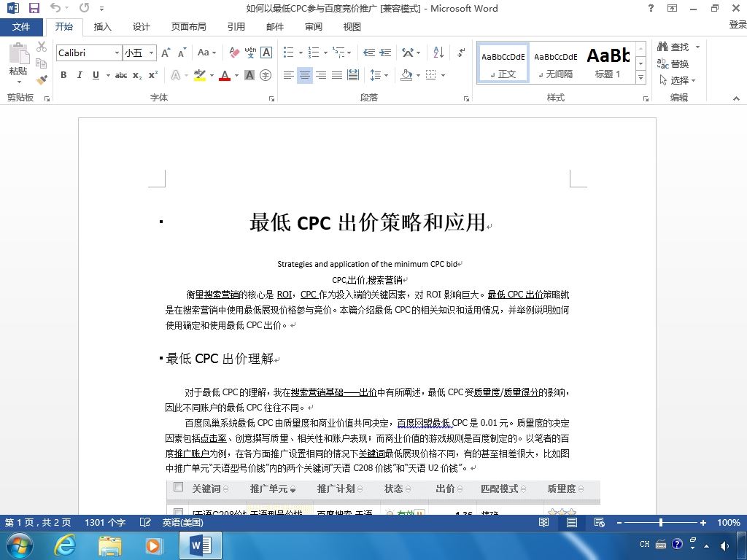Open the font size 小五 dropdown

coord(151,52)
